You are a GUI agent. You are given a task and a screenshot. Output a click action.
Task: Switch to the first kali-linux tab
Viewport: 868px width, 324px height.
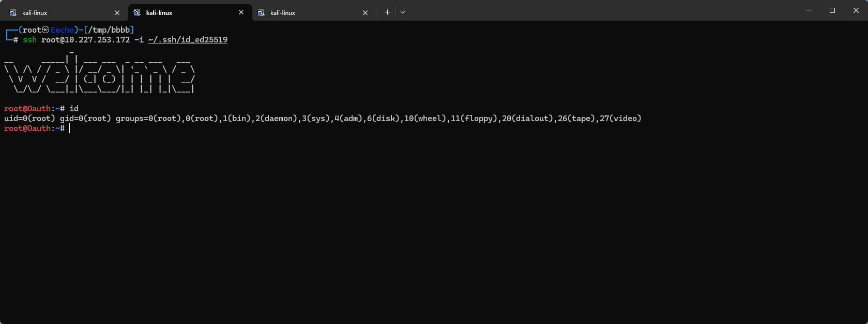pyautogui.click(x=66, y=12)
